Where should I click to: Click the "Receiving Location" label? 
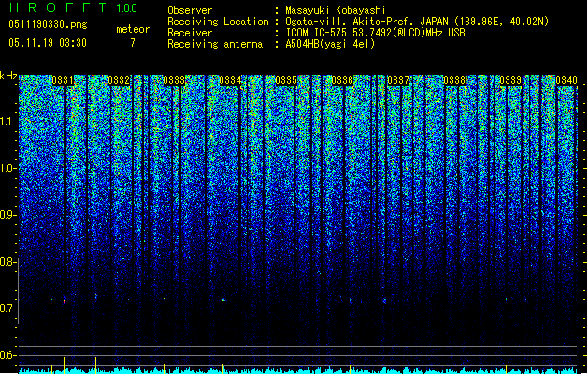[x=218, y=22]
